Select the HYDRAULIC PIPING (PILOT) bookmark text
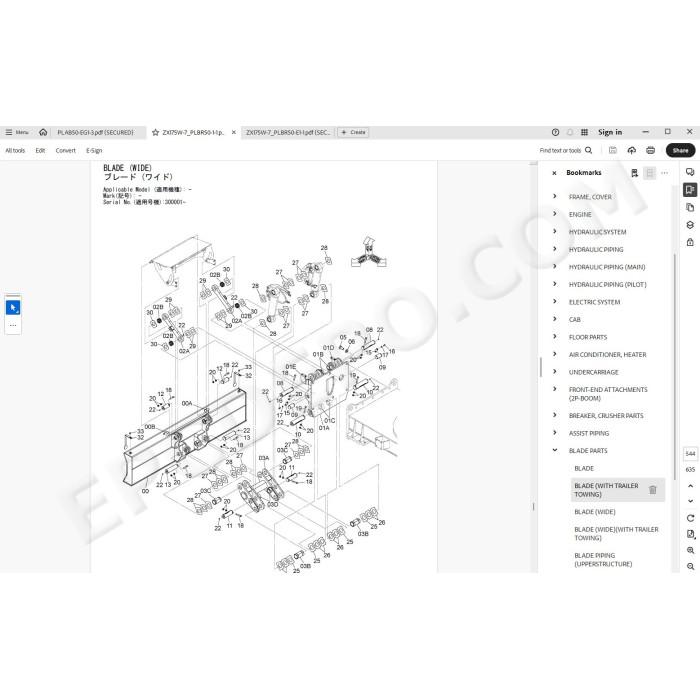 pos(608,284)
